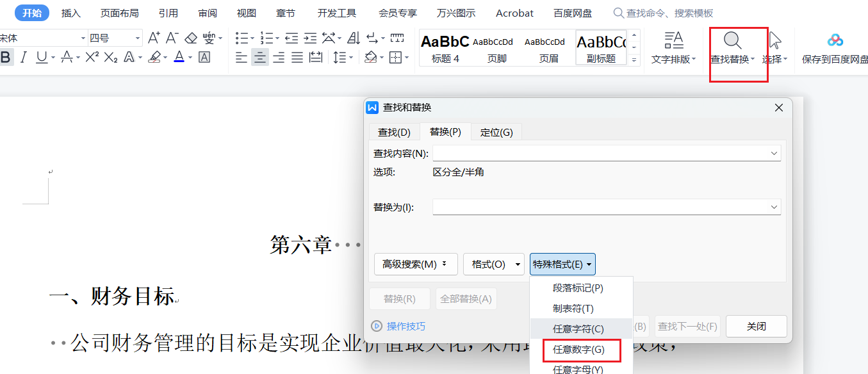Increase font size with A+ icon

pyautogui.click(x=154, y=38)
